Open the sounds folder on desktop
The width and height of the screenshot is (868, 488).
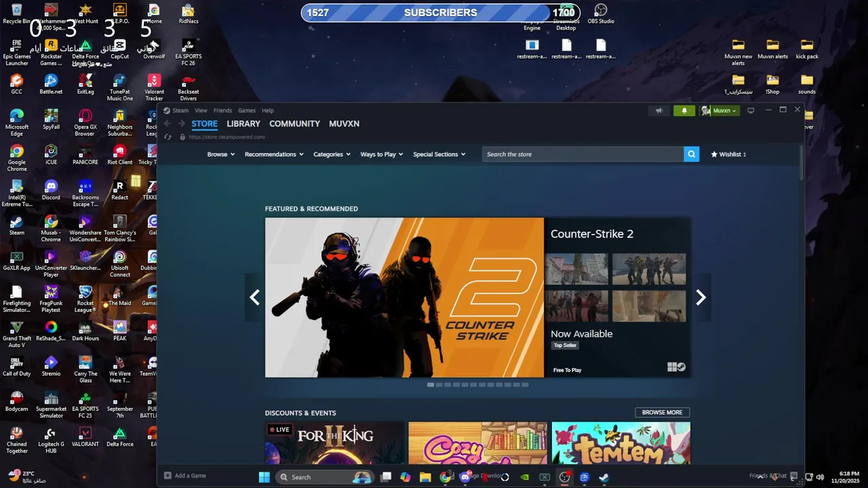click(806, 84)
